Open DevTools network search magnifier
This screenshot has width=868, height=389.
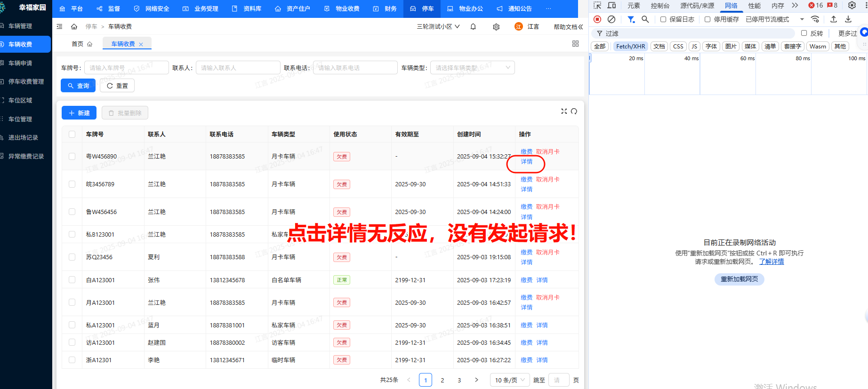pyautogui.click(x=645, y=19)
